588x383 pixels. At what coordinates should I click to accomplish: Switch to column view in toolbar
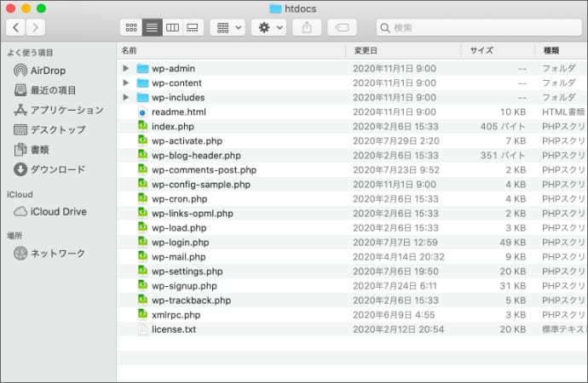[x=173, y=28]
